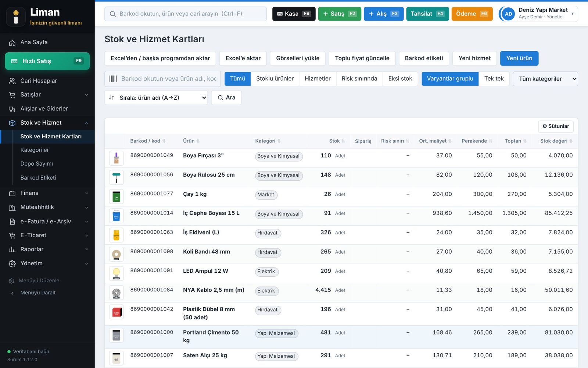Enable Varyantlar gruplu view
Viewport: 588px width, 368px height.
(x=450, y=79)
